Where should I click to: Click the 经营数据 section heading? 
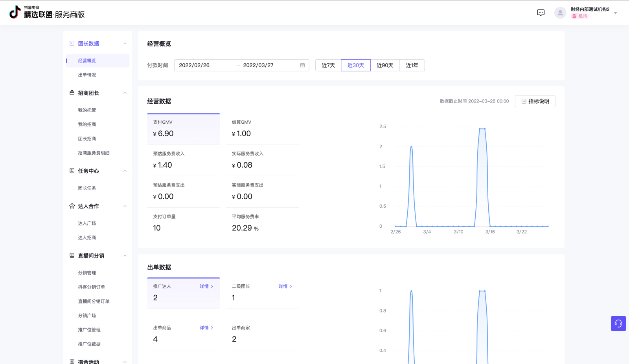pyautogui.click(x=159, y=101)
